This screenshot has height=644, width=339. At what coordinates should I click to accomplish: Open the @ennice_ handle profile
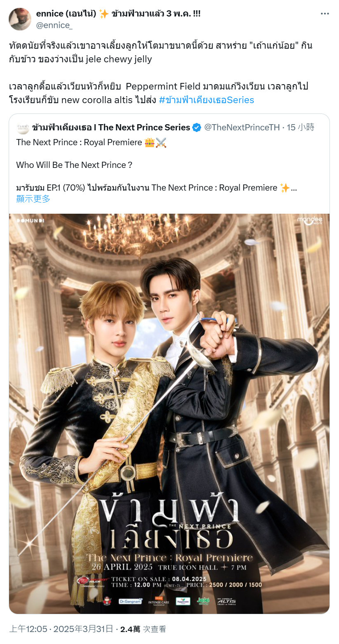point(54,25)
